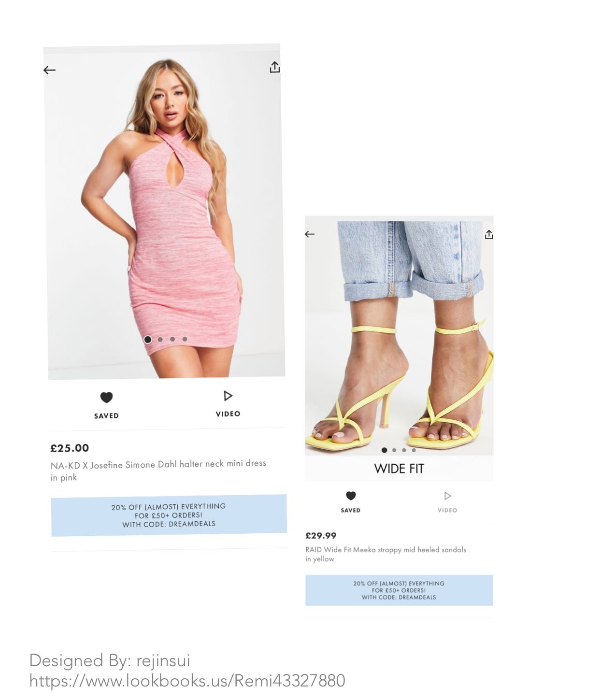Open the DREAMDEALS promo banner under the sandals
This screenshot has width=600, height=700.
point(399,590)
